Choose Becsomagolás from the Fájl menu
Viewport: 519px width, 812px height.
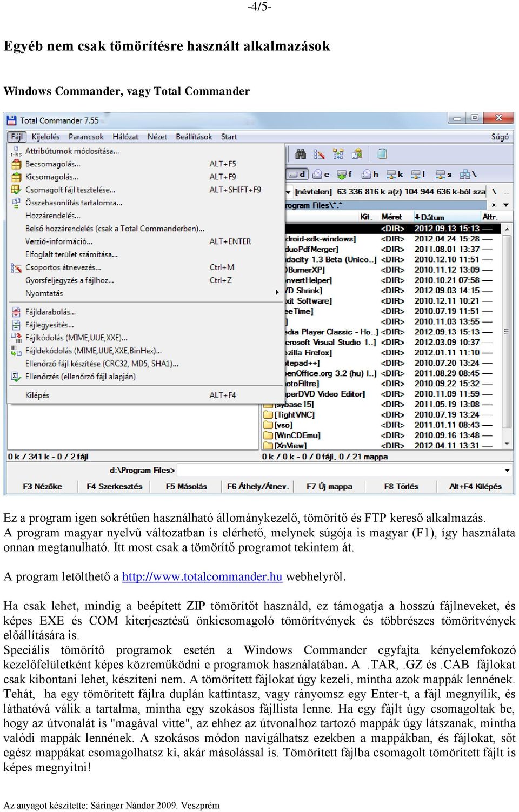click(145, 164)
